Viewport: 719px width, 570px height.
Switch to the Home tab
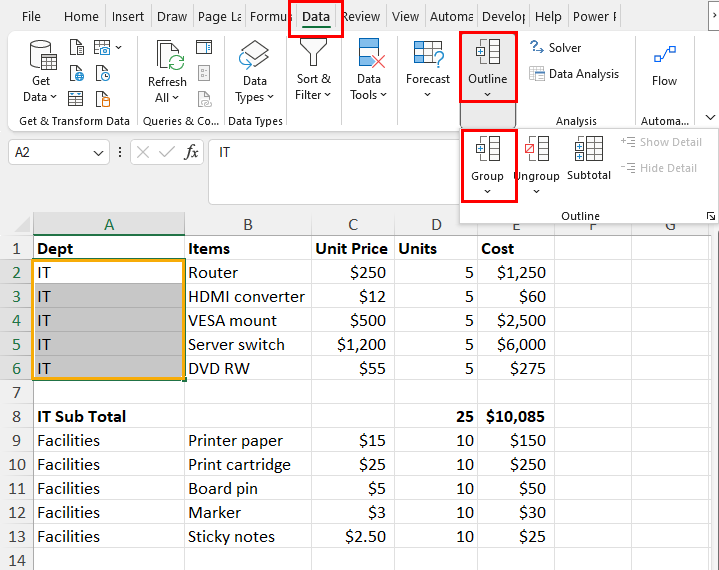(x=81, y=17)
